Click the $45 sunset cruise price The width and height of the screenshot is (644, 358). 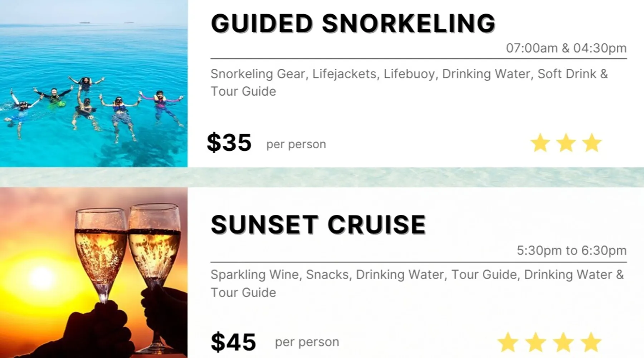233,342
